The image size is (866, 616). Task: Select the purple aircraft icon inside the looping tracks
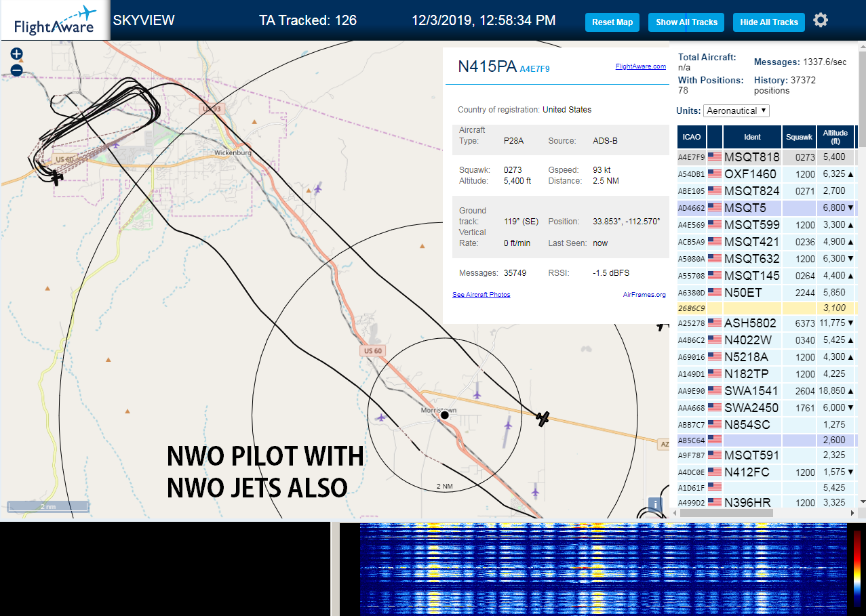(116, 144)
